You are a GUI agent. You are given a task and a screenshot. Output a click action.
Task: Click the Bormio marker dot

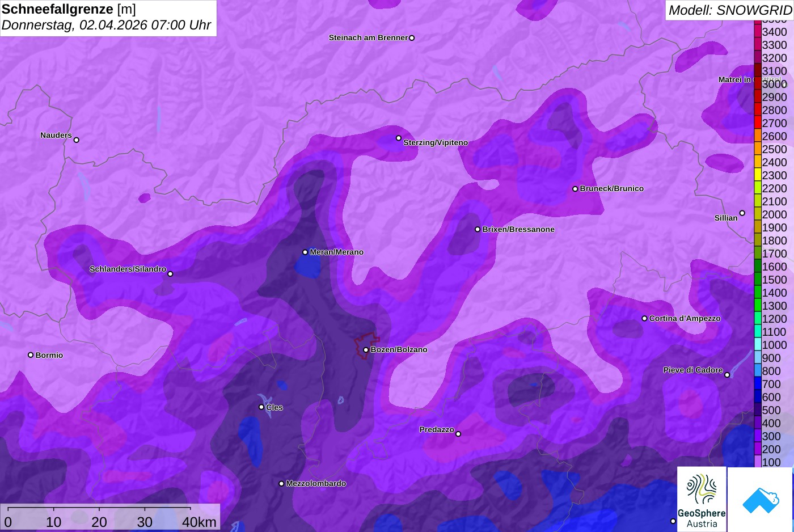31,355
